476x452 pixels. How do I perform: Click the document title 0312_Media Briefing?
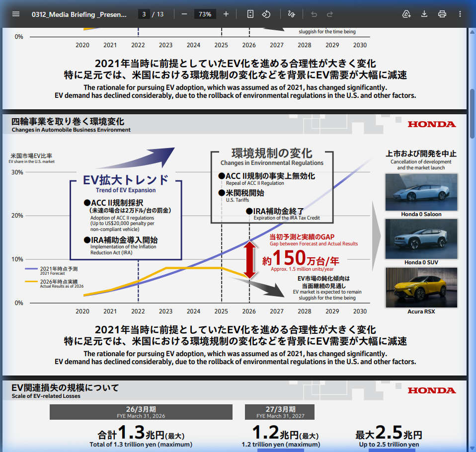79,14
